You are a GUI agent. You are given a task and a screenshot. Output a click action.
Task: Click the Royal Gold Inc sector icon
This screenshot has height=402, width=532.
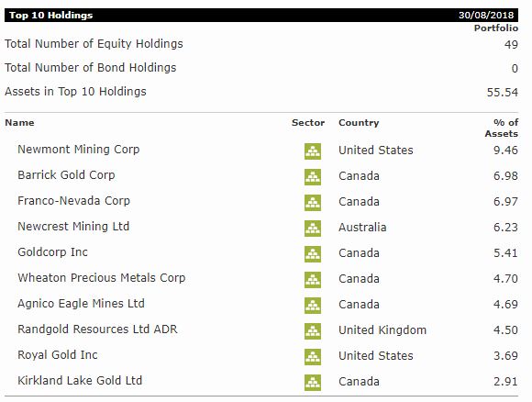click(313, 357)
